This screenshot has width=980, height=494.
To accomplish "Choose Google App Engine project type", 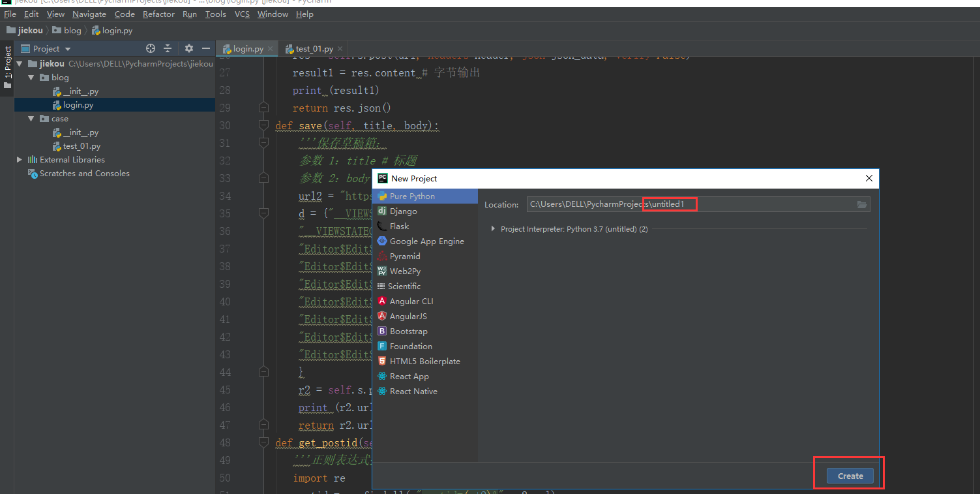I will point(424,241).
